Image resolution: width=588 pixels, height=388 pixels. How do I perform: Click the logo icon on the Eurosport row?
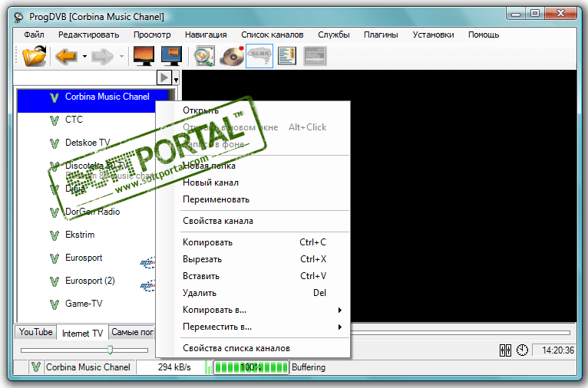[147, 263]
